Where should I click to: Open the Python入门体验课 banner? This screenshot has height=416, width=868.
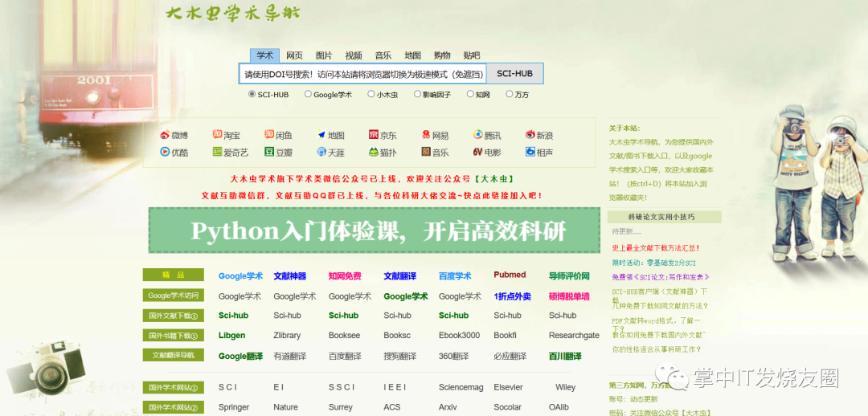[x=375, y=230]
